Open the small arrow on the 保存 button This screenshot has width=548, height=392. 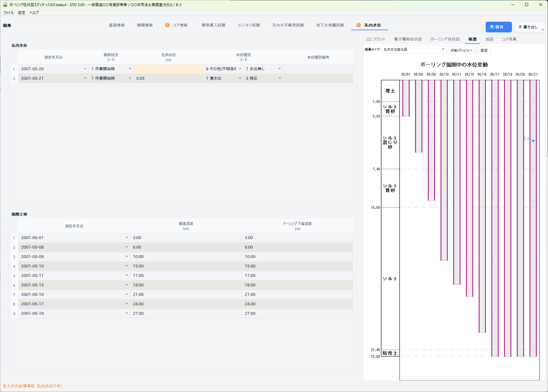pos(510,30)
